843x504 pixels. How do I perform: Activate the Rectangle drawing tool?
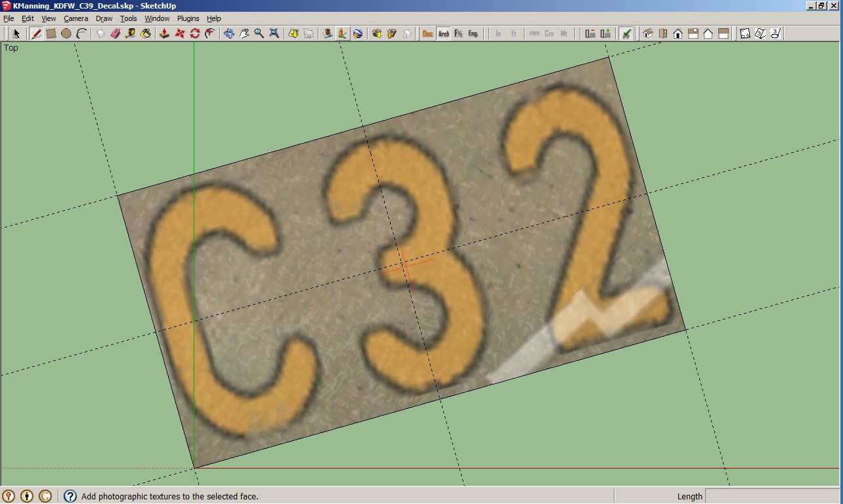[x=51, y=33]
